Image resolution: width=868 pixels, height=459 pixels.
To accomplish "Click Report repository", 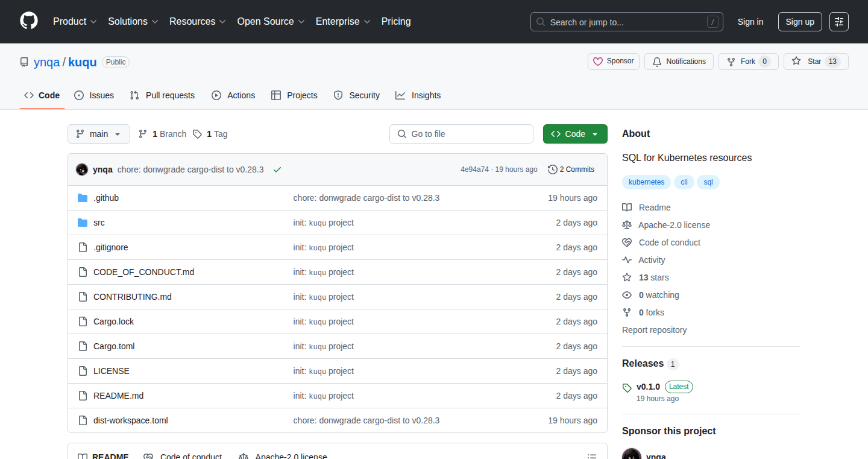I will (654, 330).
